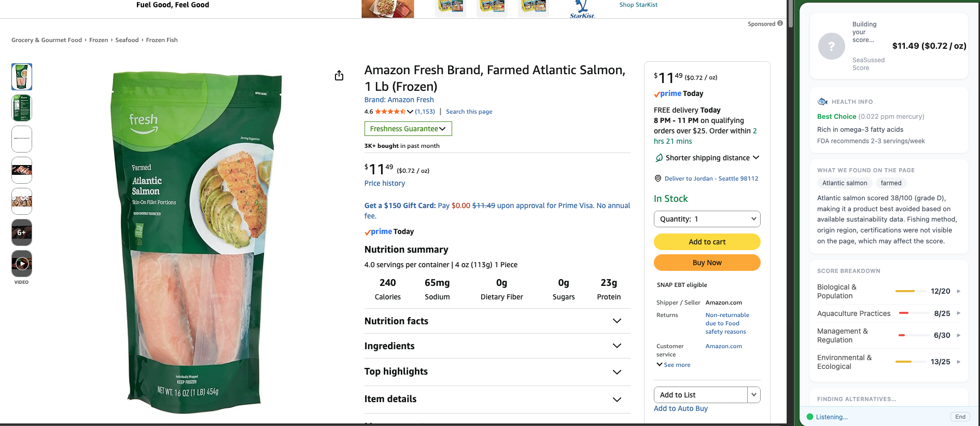Open Freshness Guarantee dropdown
The height and width of the screenshot is (426, 980).
408,129
